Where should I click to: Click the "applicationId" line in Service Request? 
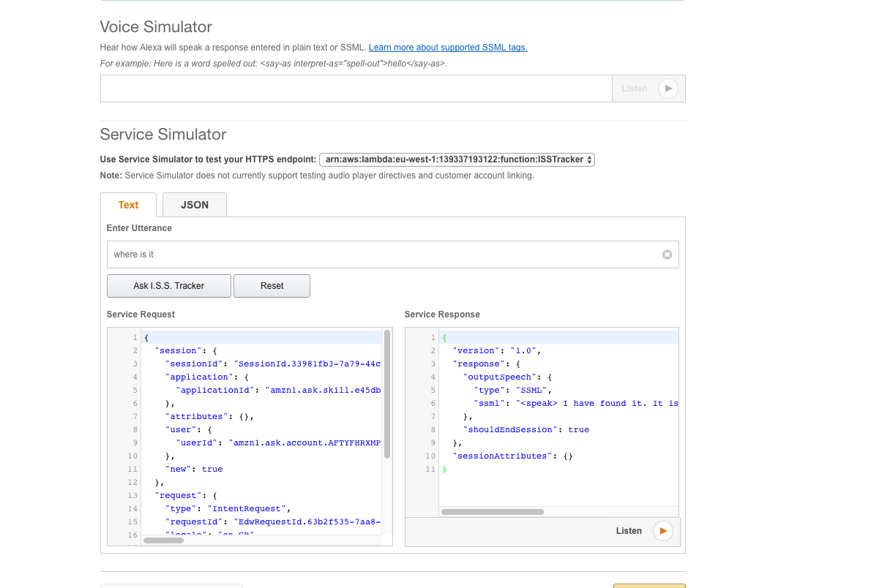coord(279,390)
